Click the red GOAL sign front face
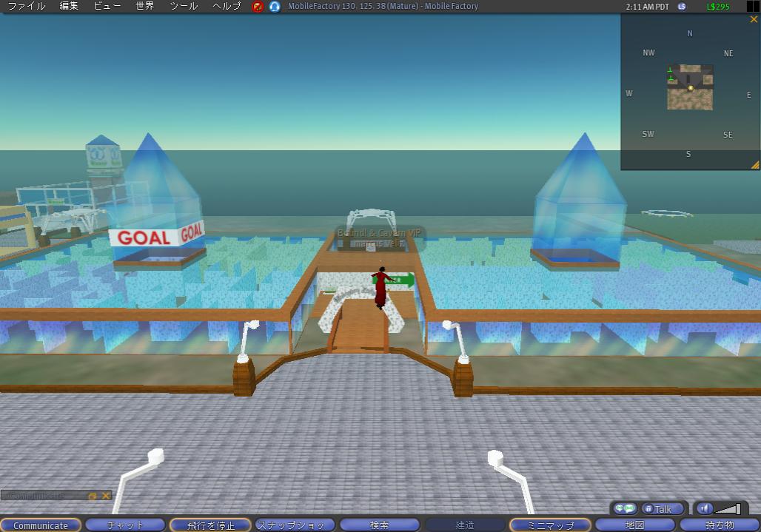This screenshot has height=532, width=761. point(144,238)
